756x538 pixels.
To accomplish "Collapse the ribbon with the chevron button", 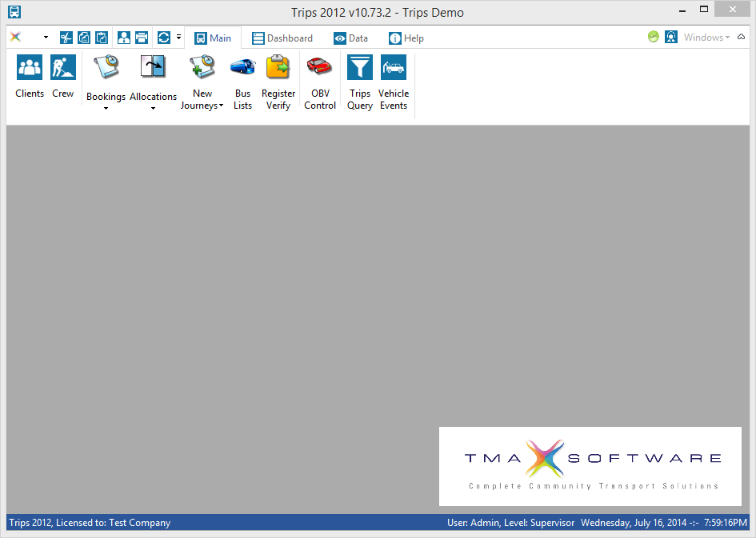I will click(739, 38).
